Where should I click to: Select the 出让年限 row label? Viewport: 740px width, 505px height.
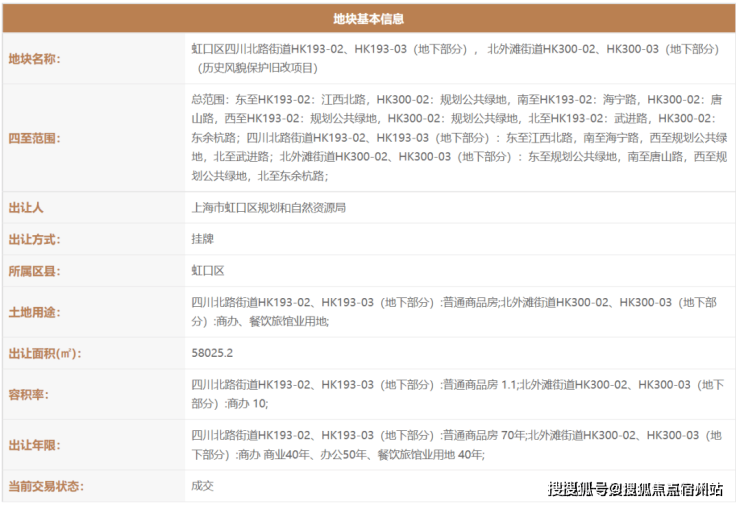point(35,444)
